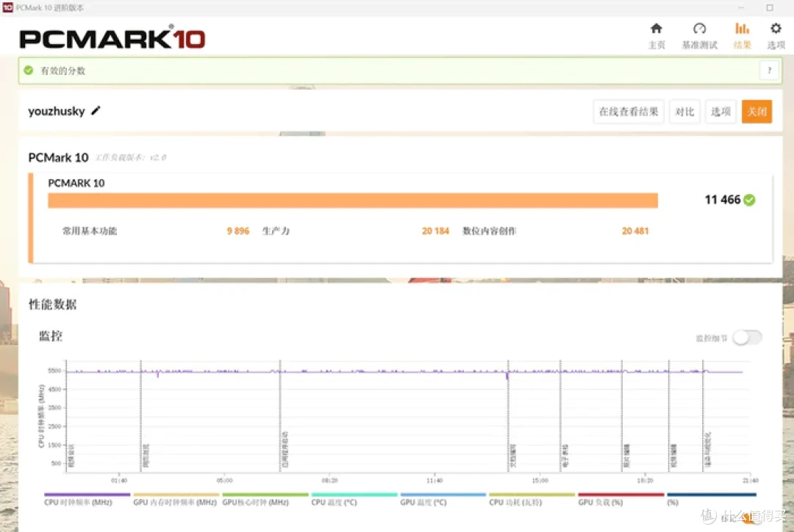
Task: Open the 选项 options gear tab
Action: (776, 36)
